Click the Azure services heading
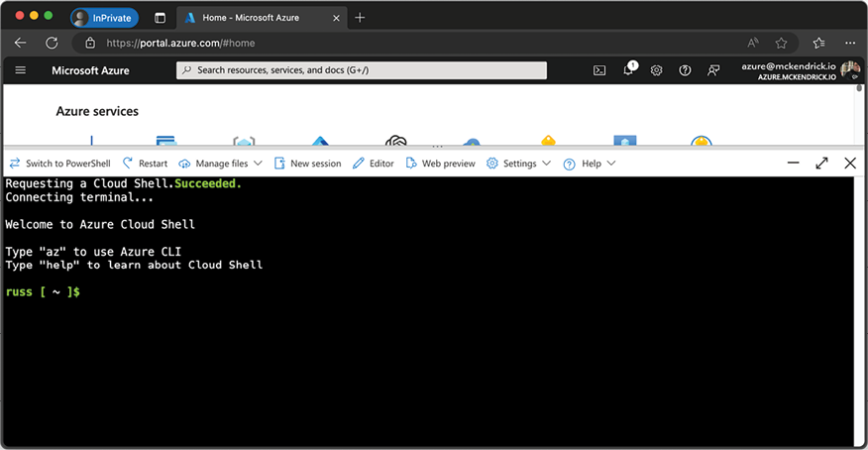This screenshot has width=868, height=450. pyautogui.click(x=97, y=111)
